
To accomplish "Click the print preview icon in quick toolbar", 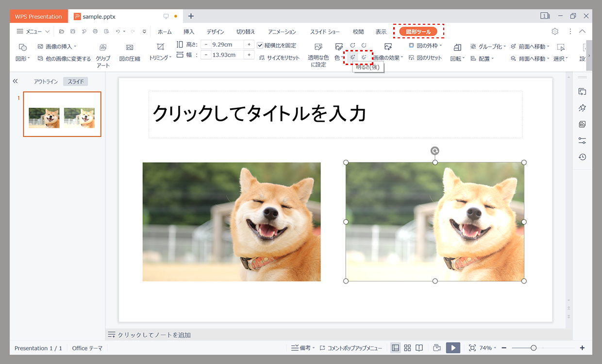I will coord(106,32).
